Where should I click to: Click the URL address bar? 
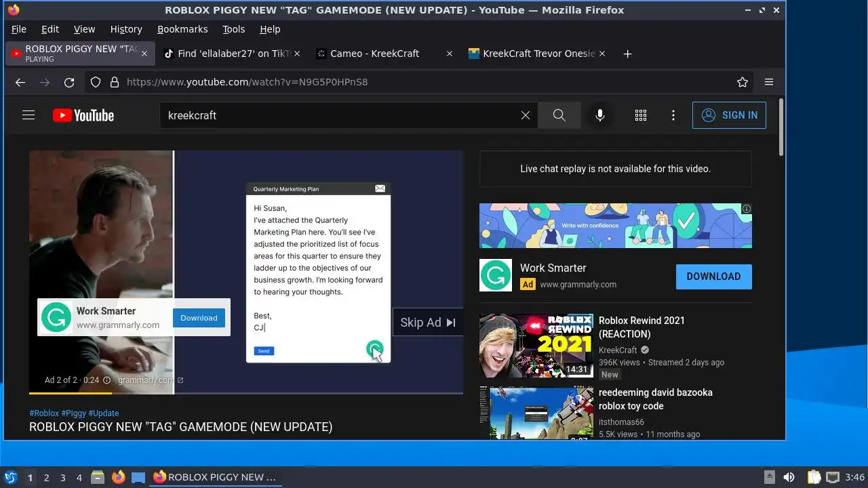click(x=420, y=82)
